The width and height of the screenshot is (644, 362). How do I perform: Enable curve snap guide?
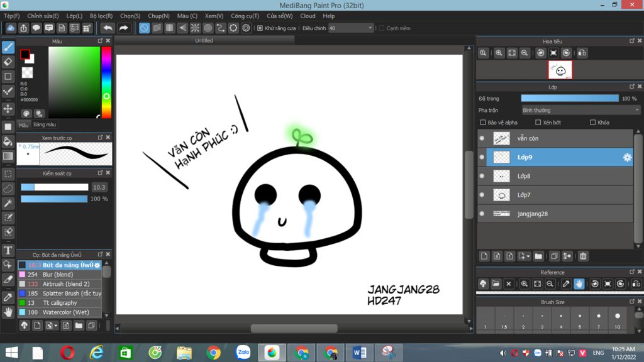click(221, 28)
